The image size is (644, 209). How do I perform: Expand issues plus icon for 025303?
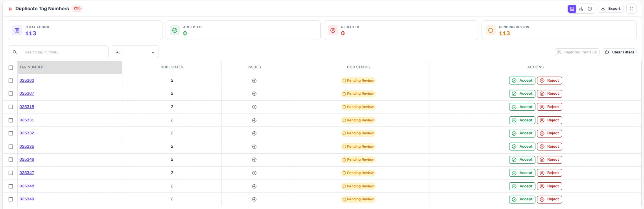pyautogui.click(x=254, y=81)
